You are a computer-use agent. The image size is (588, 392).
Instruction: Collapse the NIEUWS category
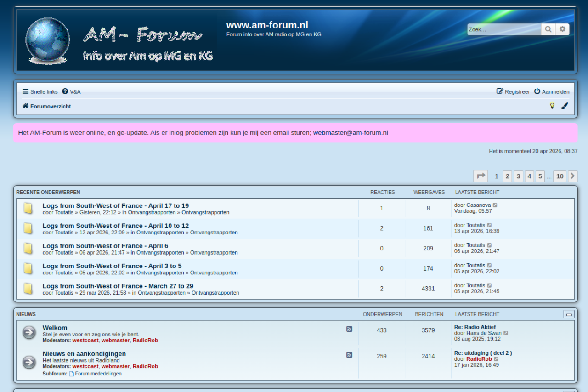[569, 314]
